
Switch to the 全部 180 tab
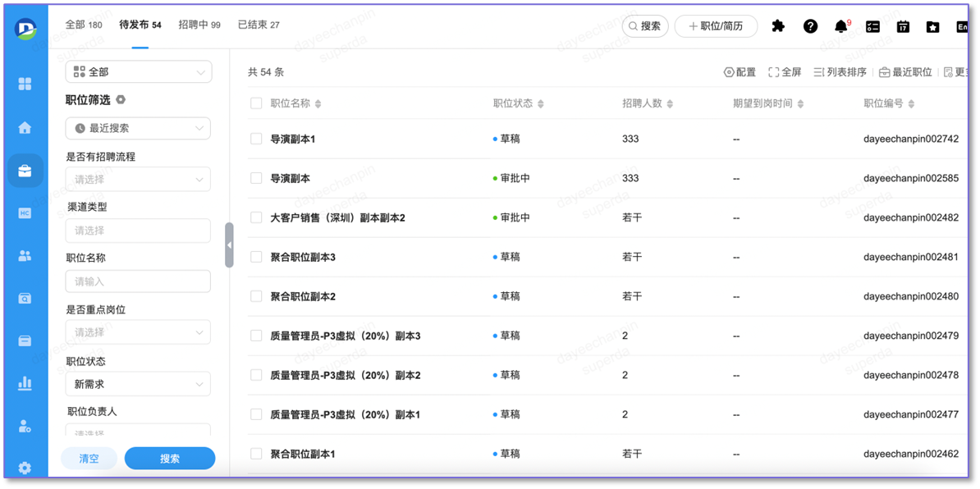(84, 25)
